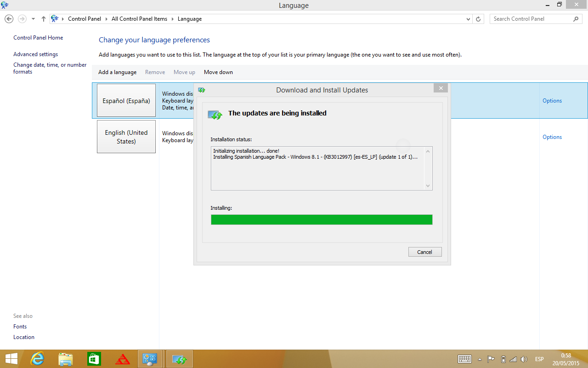This screenshot has height=368, width=588.
Task: Click the Up folder arrow
Action: tap(44, 19)
